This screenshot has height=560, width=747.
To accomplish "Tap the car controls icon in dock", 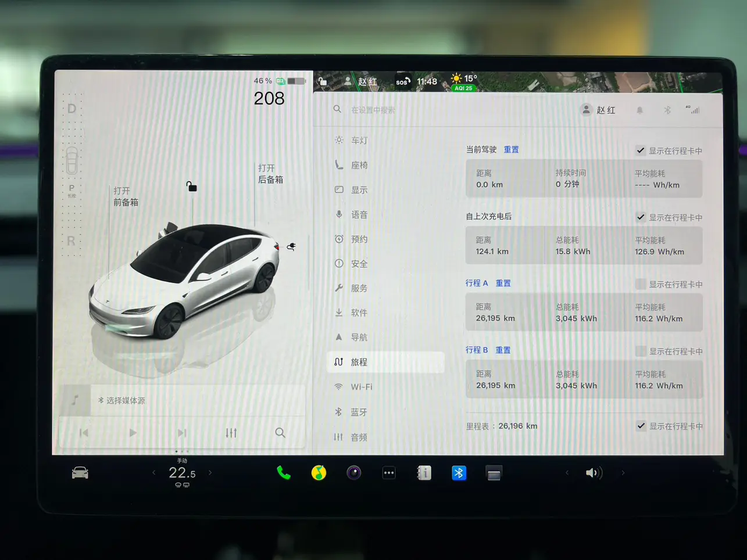I will [x=80, y=473].
